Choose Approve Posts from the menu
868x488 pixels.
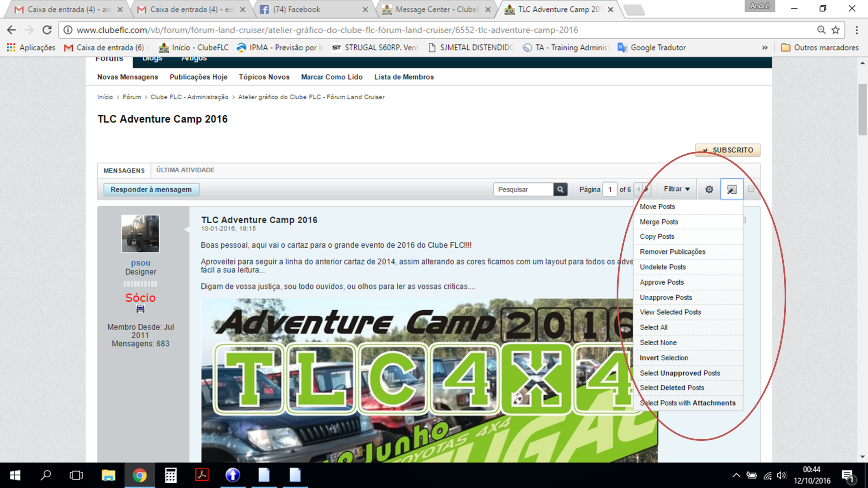point(688,282)
